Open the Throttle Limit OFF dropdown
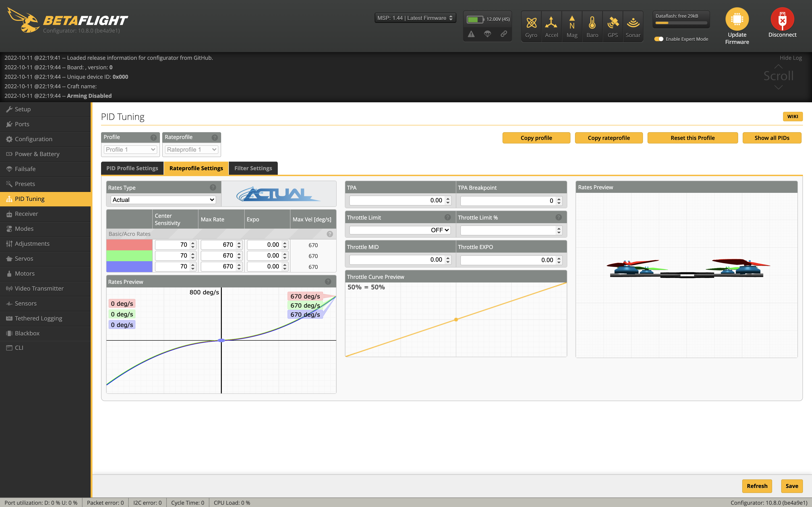The width and height of the screenshot is (812, 507). [400, 230]
